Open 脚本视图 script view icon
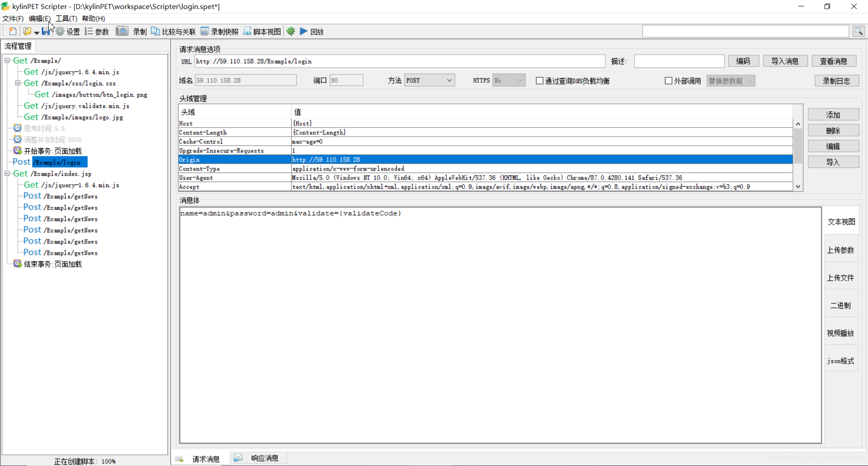The height and width of the screenshot is (466, 868). pos(247,31)
